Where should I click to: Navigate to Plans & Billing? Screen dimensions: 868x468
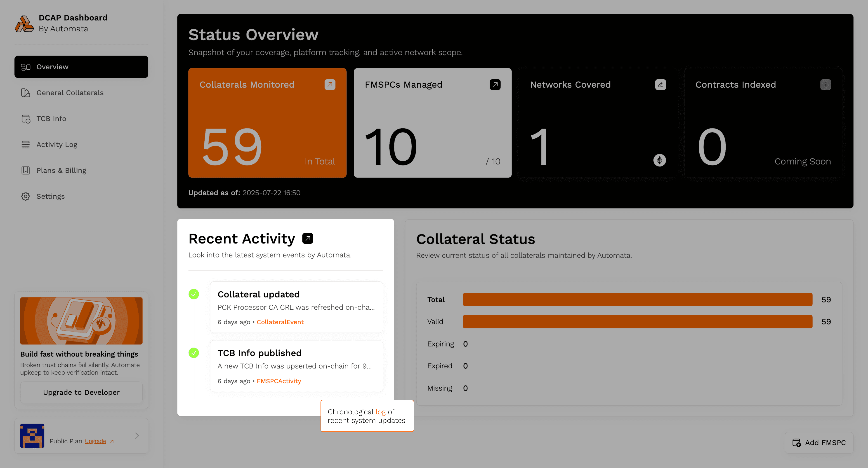61,170
